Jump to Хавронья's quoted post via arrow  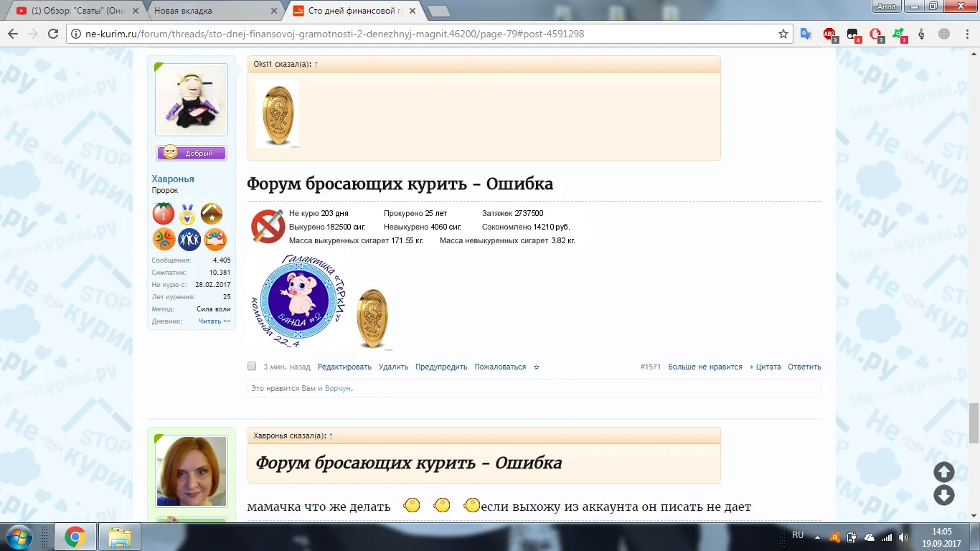pyautogui.click(x=331, y=435)
